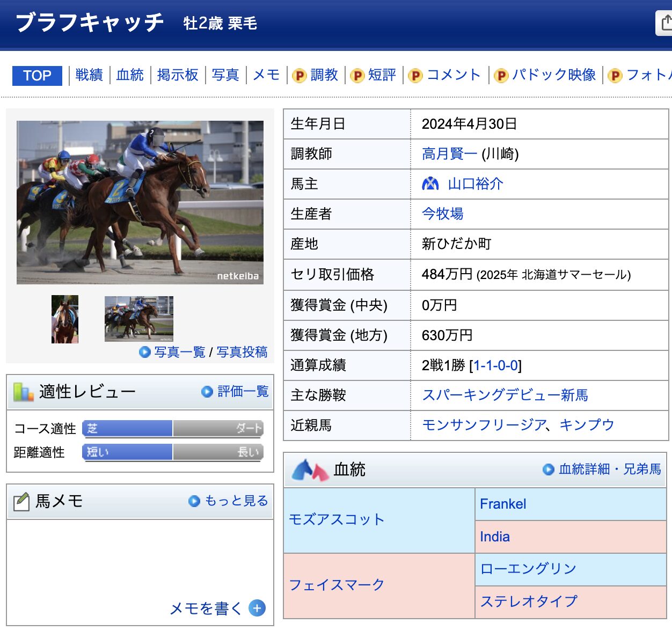The width and height of the screenshot is (672, 631).
Task: Click the premium P icon beside パドック映像
Action: coord(501,76)
